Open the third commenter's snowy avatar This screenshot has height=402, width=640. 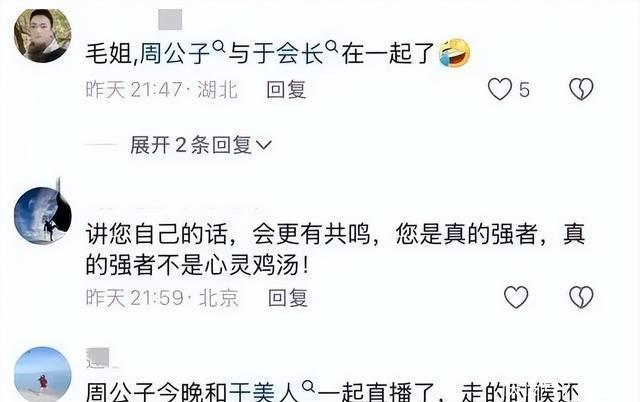[42, 374]
